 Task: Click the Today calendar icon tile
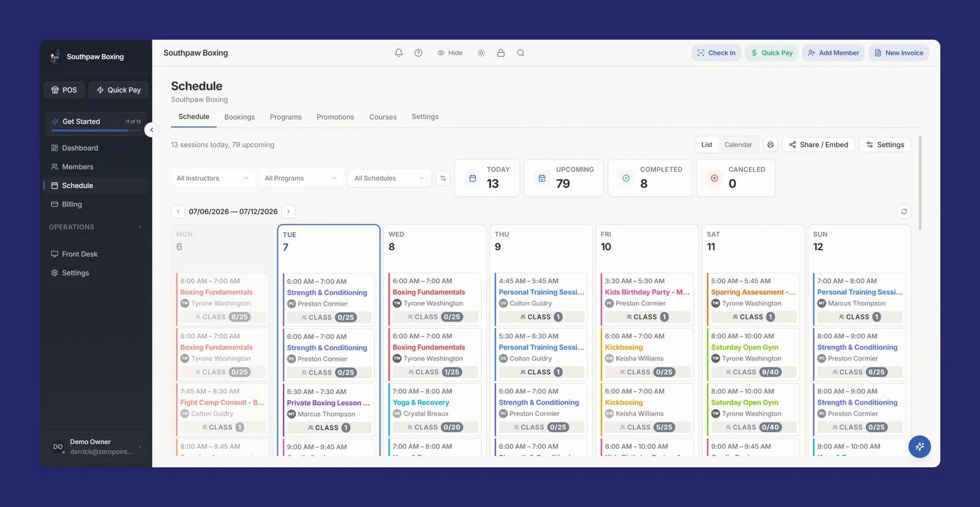click(472, 178)
